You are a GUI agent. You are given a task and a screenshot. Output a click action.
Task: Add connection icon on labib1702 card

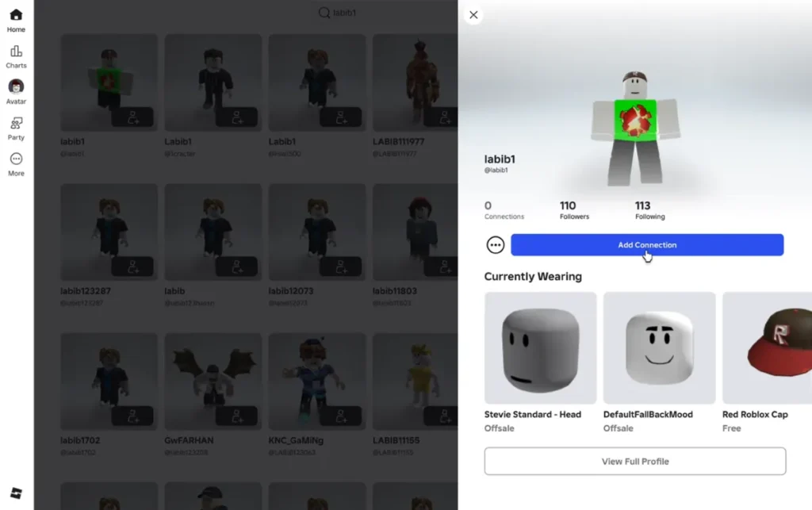[132, 416]
